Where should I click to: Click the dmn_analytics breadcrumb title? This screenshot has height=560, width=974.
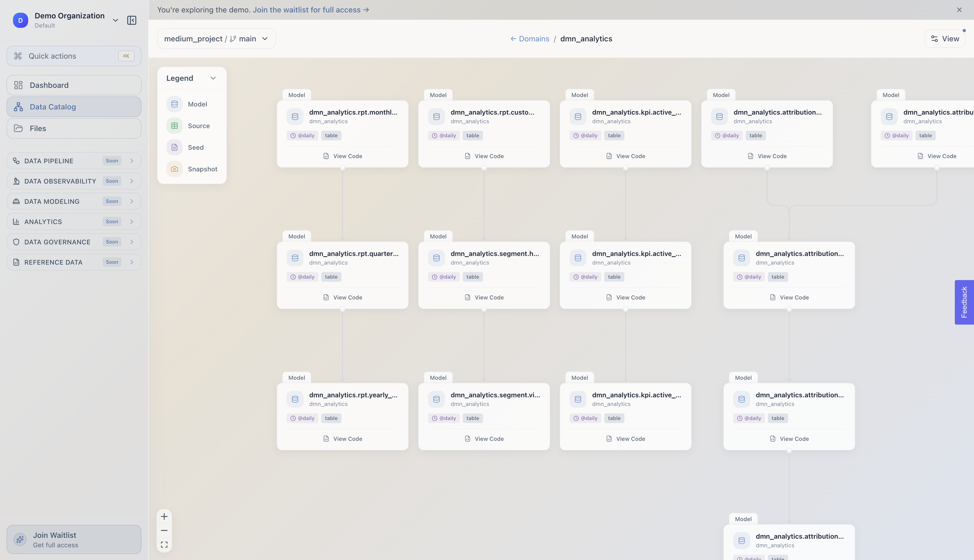click(586, 39)
